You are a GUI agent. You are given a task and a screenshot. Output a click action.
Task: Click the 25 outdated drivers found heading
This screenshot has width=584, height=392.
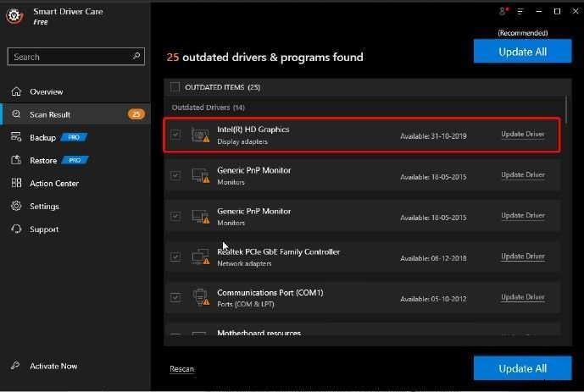pyautogui.click(x=264, y=58)
